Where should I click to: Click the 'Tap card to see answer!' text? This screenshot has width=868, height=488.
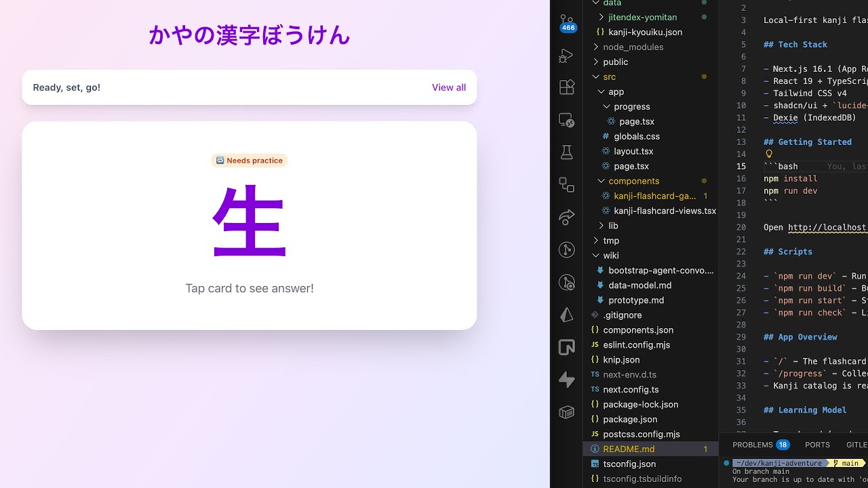(x=250, y=288)
